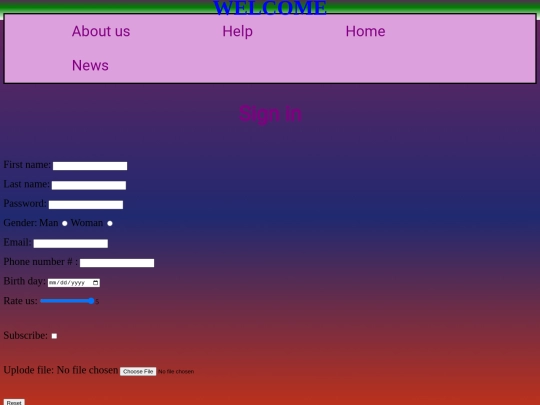Click the 'Rate us:' label text
The height and width of the screenshot is (405, 540).
[x=20, y=301]
